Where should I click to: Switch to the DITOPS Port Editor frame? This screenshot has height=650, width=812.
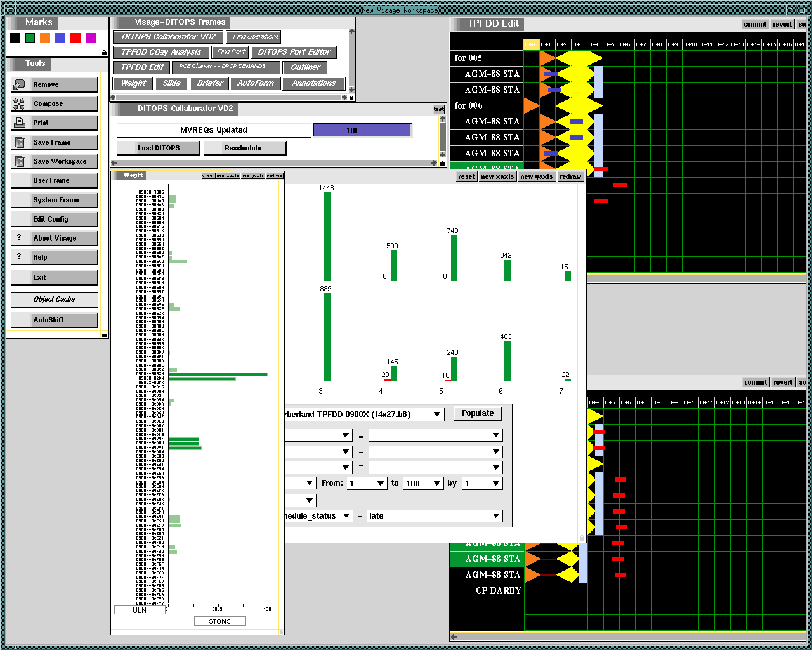pyautogui.click(x=294, y=52)
